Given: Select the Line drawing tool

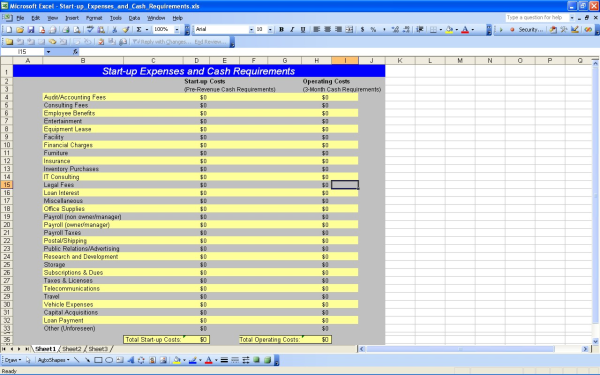Looking at the screenshot, I should coord(77,360).
